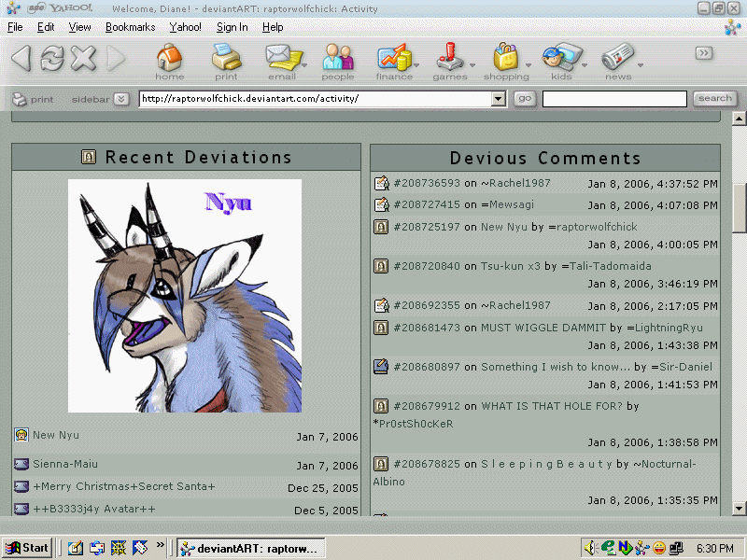Image resolution: width=747 pixels, height=560 pixels.
Task: Click the icon next to Sienna-Maiu
Action: click(21, 464)
